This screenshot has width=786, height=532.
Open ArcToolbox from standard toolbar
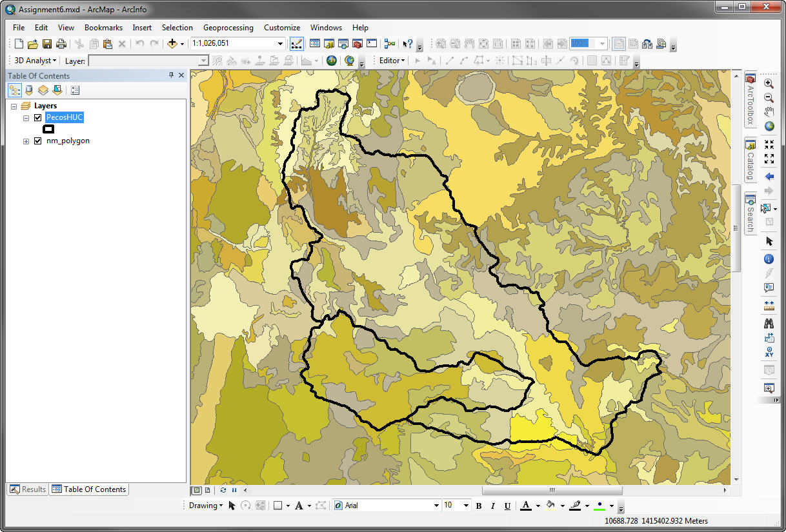point(358,44)
